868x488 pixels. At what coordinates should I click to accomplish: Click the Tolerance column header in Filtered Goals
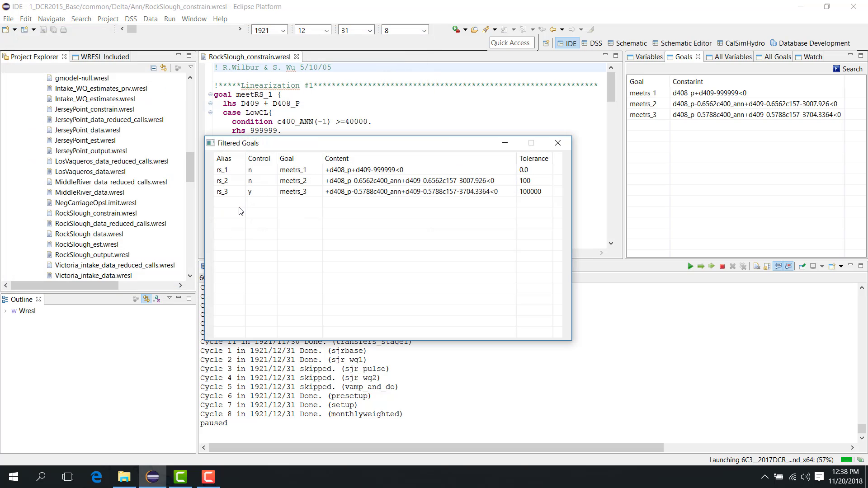click(x=534, y=158)
